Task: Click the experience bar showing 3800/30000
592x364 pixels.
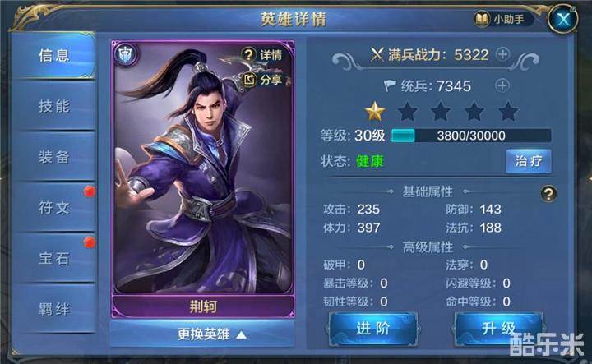Action: coord(471,136)
